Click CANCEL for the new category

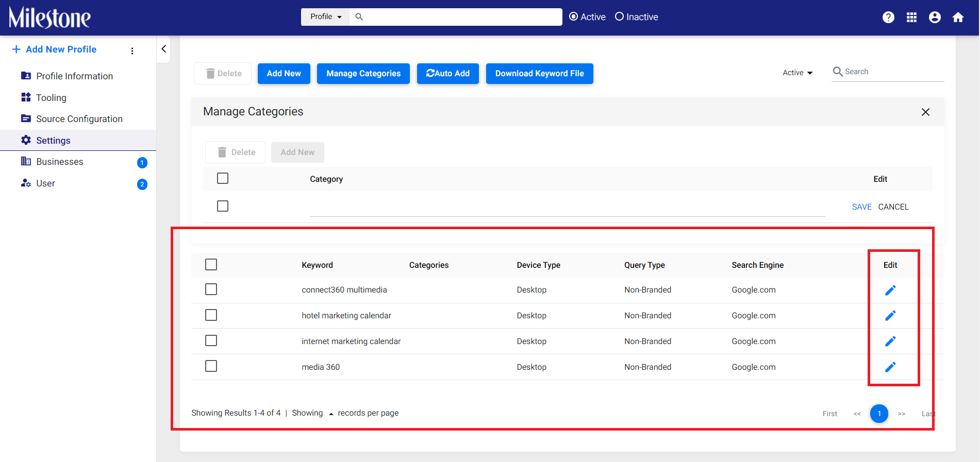tap(893, 207)
